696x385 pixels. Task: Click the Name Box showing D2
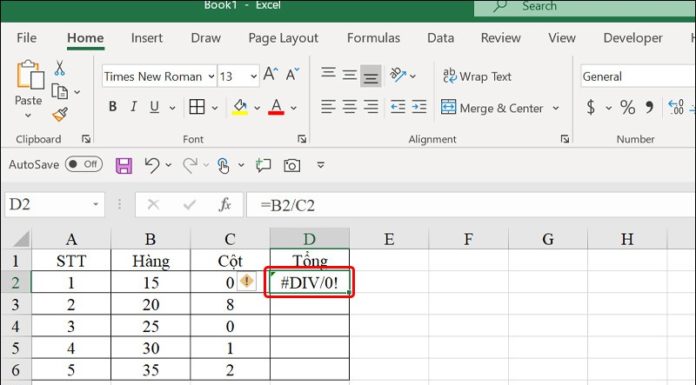pos(55,204)
